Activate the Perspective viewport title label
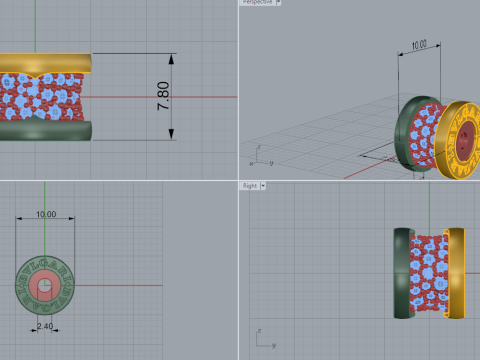This screenshot has width=480, height=360. [257, 2]
